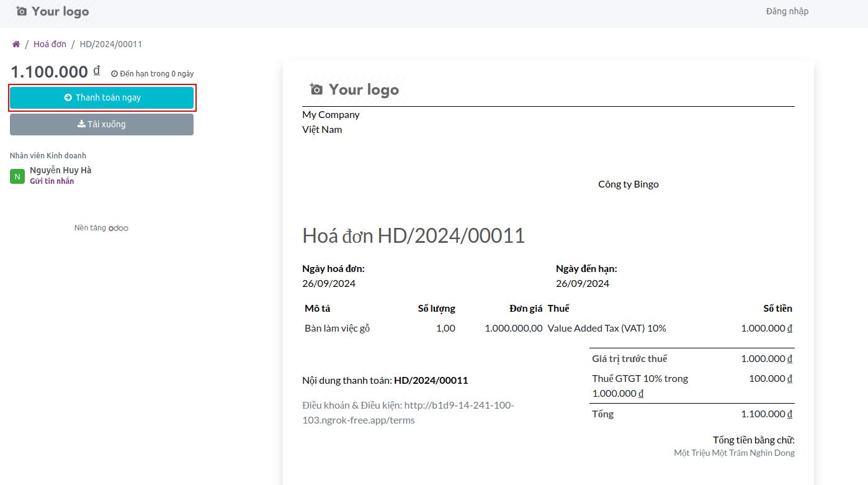This screenshot has width=868, height=485.
Task: Click the Tổng tiền bằng chữ label
Action: tap(754, 440)
